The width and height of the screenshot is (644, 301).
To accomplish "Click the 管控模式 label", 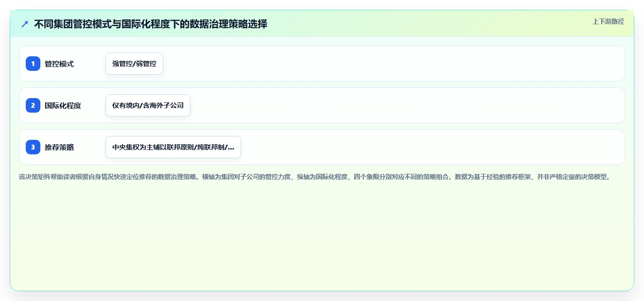I will pyautogui.click(x=59, y=64).
